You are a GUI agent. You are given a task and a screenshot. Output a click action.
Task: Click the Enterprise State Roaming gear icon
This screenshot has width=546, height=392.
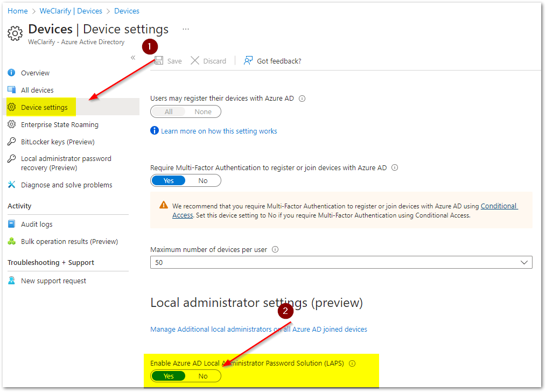11,124
